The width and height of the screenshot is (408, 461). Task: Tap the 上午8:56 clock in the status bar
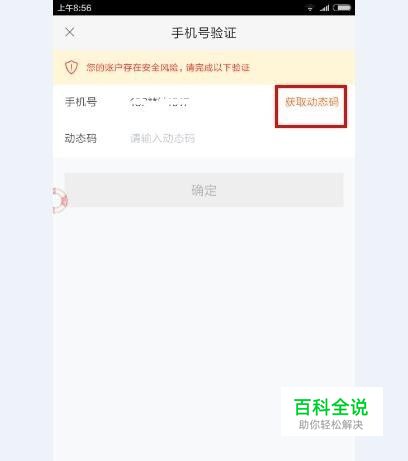pos(74,8)
